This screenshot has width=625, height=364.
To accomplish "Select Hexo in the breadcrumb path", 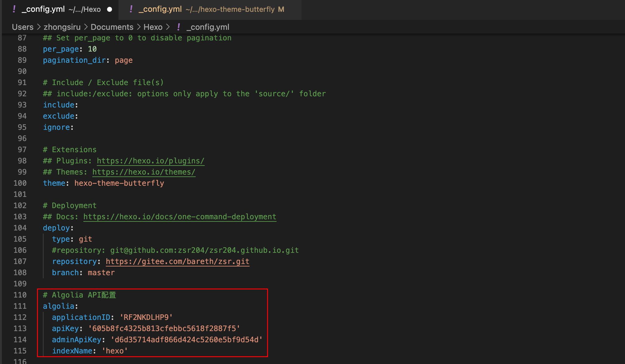I will pyautogui.click(x=153, y=27).
